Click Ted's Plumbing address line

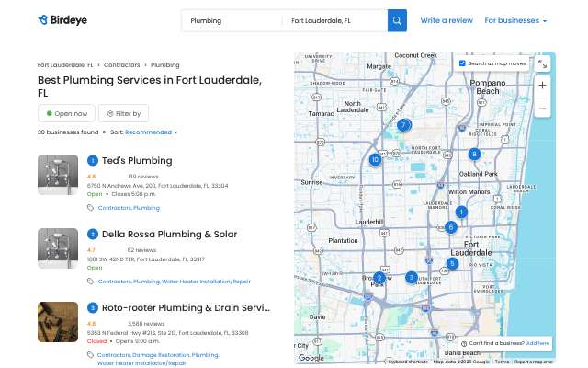click(157, 186)
